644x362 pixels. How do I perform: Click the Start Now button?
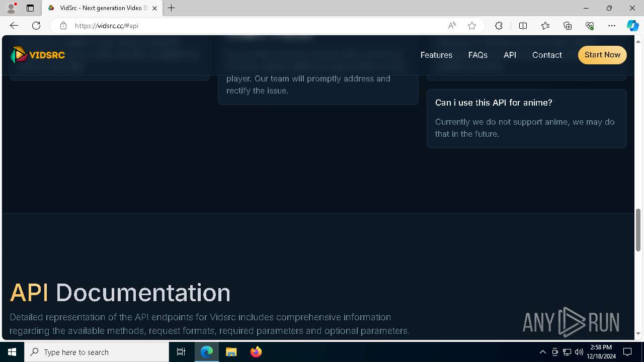[x=602, y=55]
